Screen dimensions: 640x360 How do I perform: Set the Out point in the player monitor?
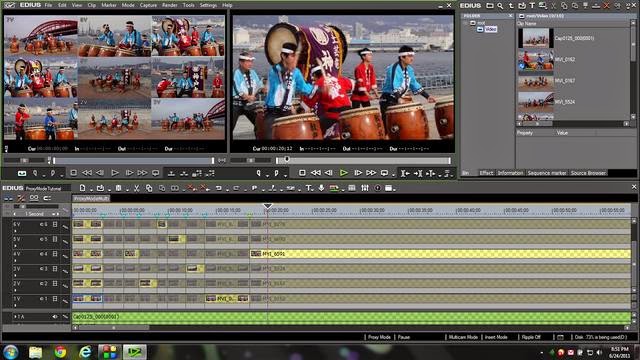(53, 173)
